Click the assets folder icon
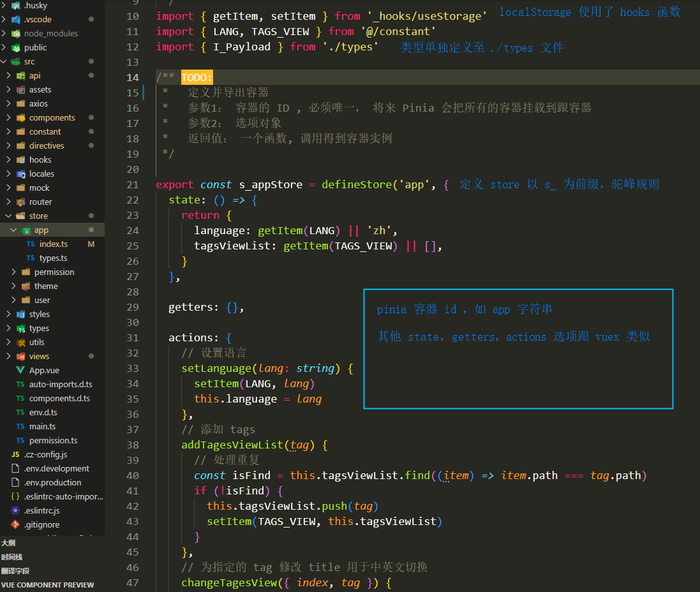Image resolution: width=700 pixels, height=592 pixels. (x=20, y=90)
